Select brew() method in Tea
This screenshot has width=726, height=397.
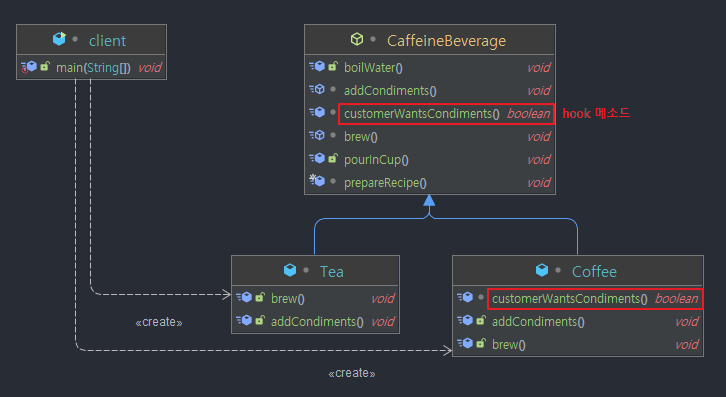click(x=288, y=299)
